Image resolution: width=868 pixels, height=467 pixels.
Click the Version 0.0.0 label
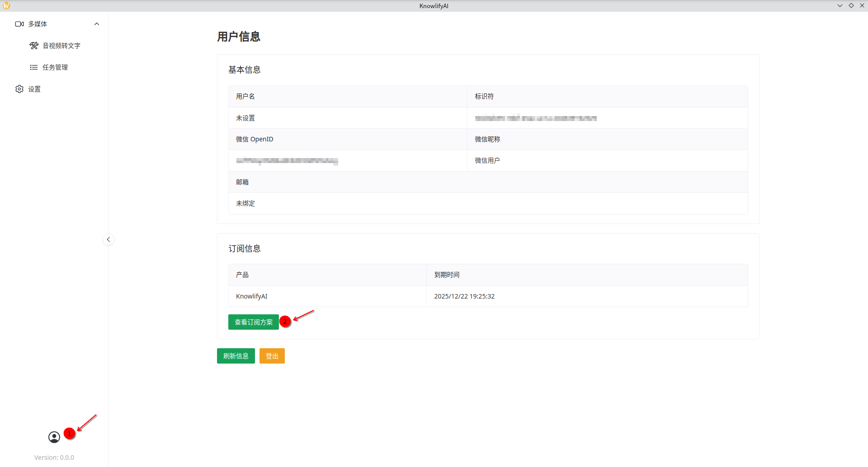[x=54, y=458]
